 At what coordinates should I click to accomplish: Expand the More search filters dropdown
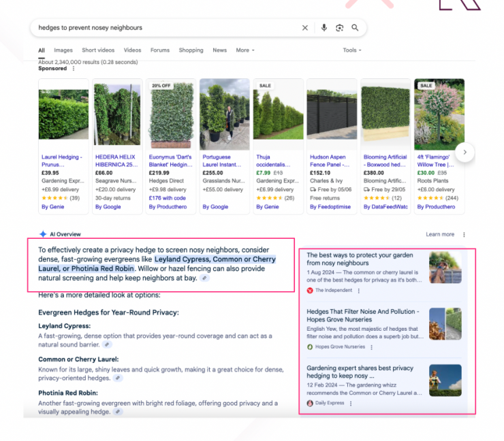(245, 50)
